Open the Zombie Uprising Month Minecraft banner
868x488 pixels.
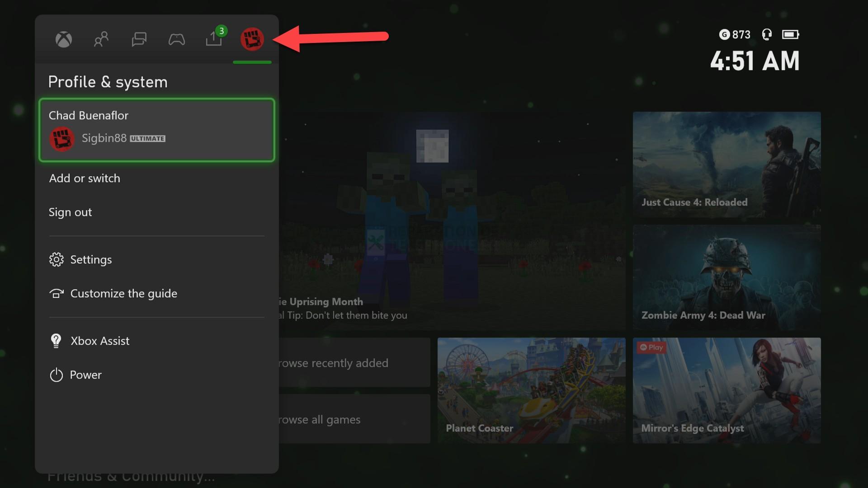452,221
